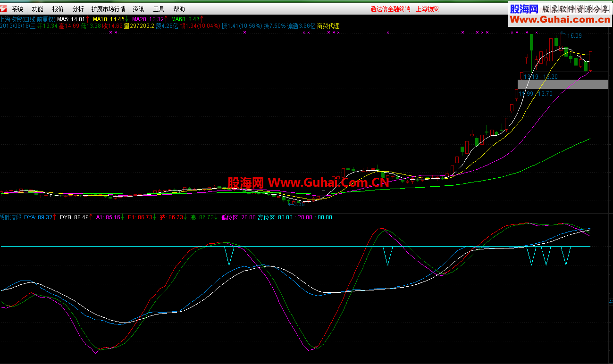Screen dimensions: 613x364
Task: Click the 高位区: 80.00 label
Action: pyautogui.click(x=275, y=217)
